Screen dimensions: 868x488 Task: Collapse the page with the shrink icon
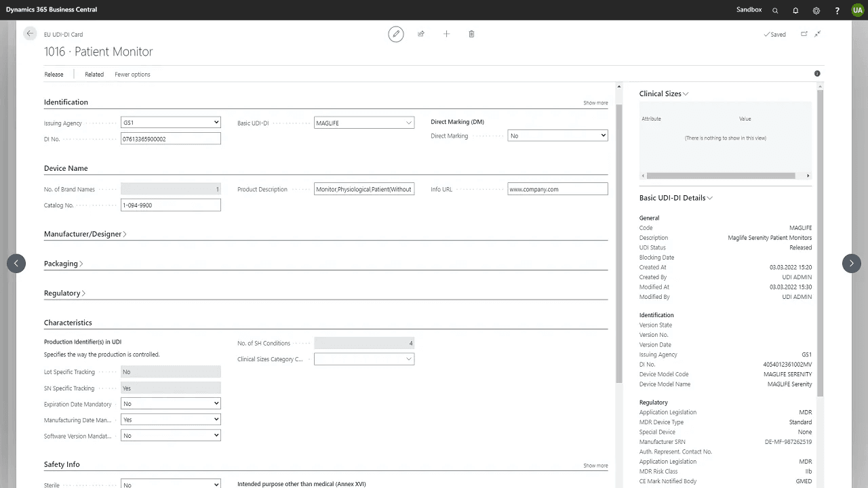coord(818,34)
